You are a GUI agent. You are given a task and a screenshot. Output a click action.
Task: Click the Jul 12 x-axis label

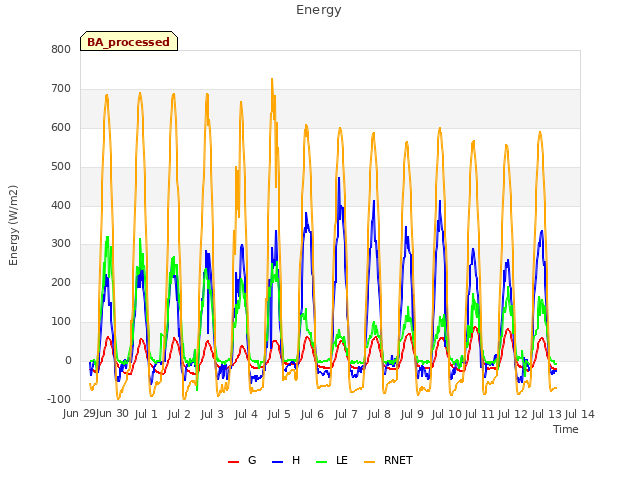pyautogui.click(x=513, y=414)
